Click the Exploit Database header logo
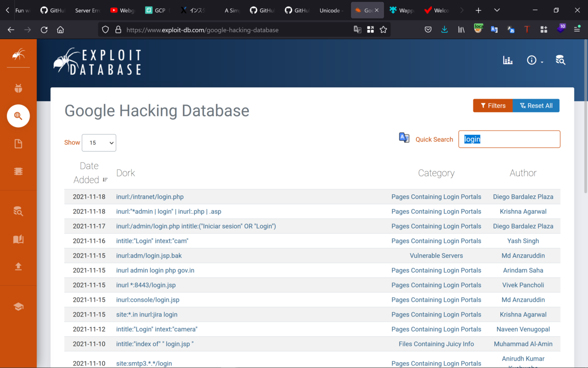The height and width of the screenshot is (368, 588). [97, 62]
